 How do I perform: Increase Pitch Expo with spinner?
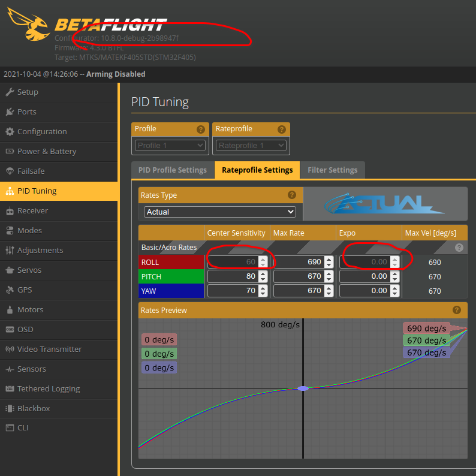click(394, 273)
